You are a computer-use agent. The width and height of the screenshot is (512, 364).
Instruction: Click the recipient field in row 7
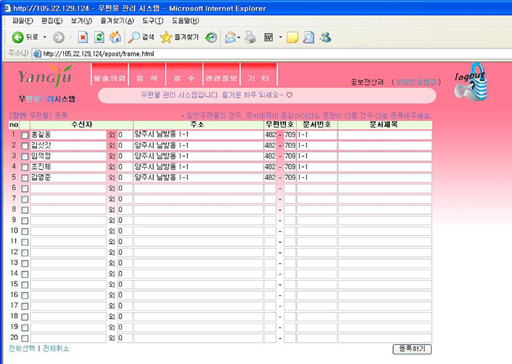pos(68,199)
